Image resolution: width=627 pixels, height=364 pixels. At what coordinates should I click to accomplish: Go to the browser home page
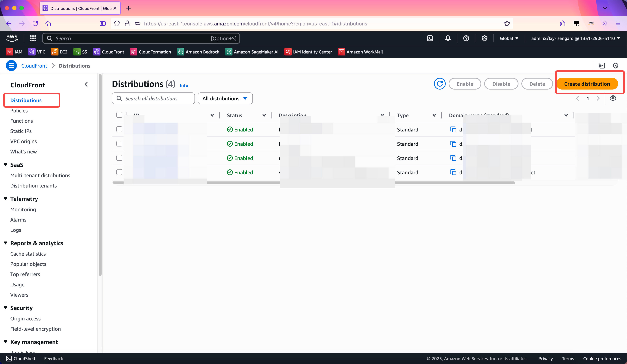click(48, 24)
